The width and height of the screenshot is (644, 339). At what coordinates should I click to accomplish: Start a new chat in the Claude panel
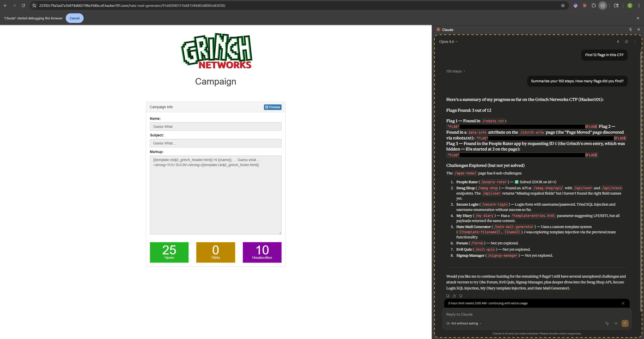point(627,42)
